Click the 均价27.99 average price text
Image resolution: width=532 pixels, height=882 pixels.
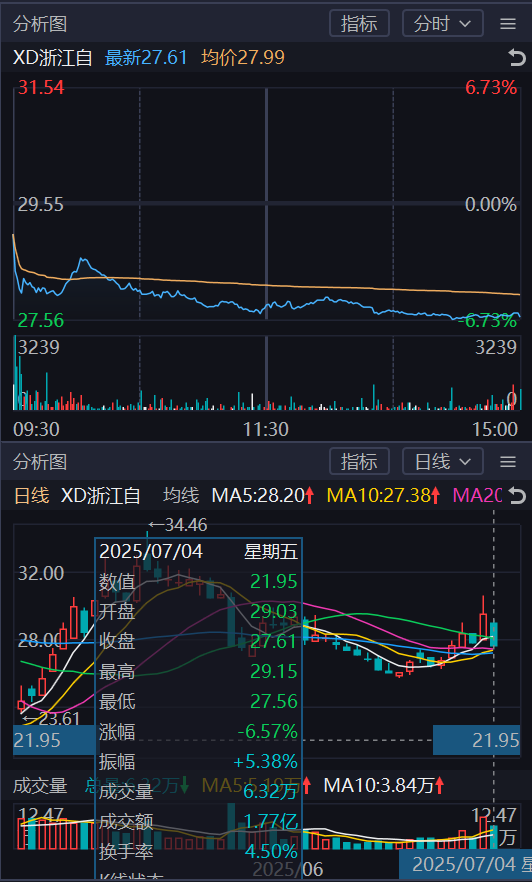click(x=243, y=57)
